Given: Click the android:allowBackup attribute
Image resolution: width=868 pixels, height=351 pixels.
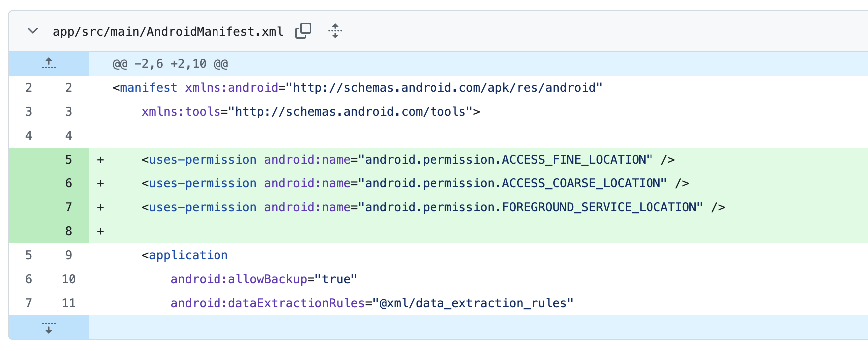Looking at the screenshot, I should [238, 279].
